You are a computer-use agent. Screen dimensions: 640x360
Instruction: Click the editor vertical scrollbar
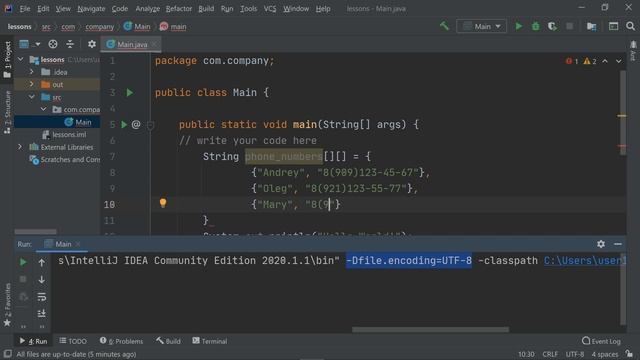click(622, 112)
